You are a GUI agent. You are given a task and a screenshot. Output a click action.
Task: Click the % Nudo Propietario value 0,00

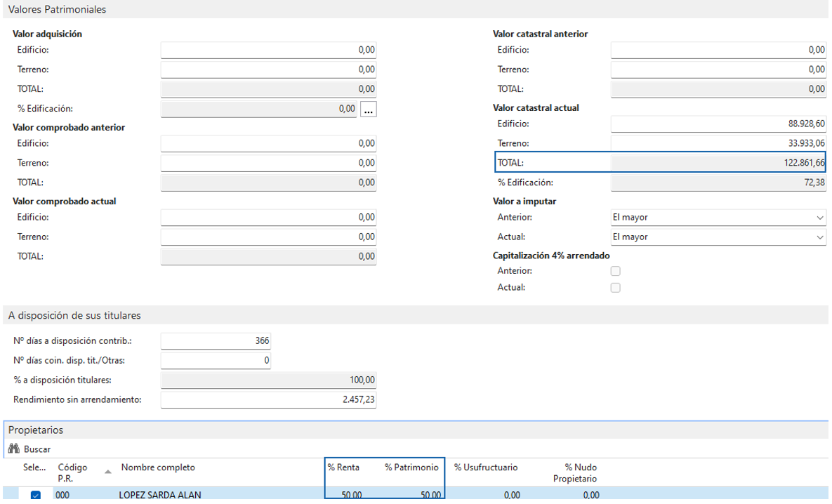(x=591, y=495)
